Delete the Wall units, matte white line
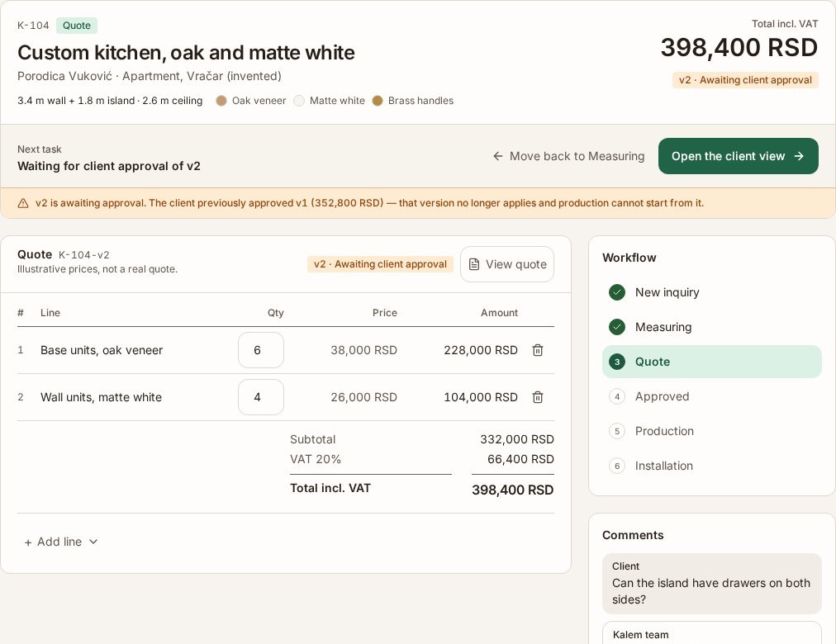Viewport: 836px width, 644px height. pos(538,397)
